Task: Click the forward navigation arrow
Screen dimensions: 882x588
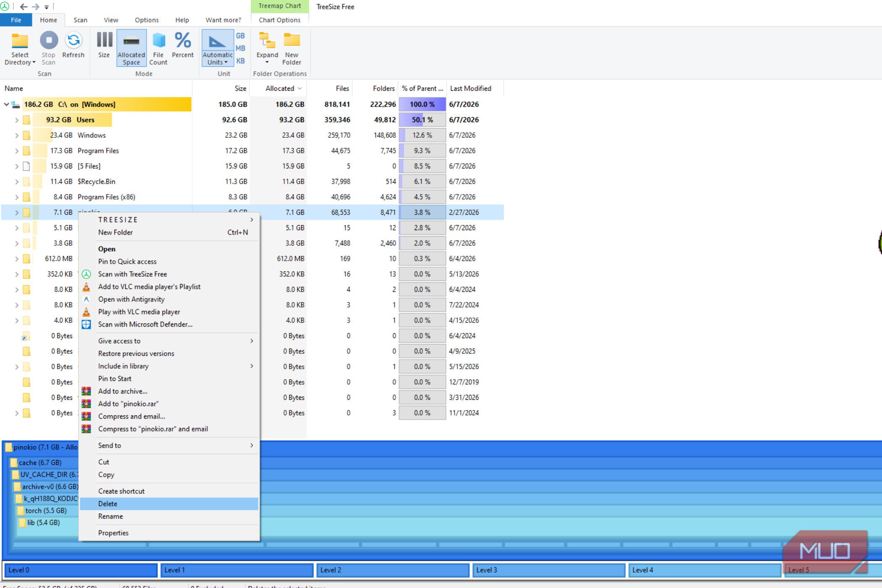Action: click(x=36, y=7)
